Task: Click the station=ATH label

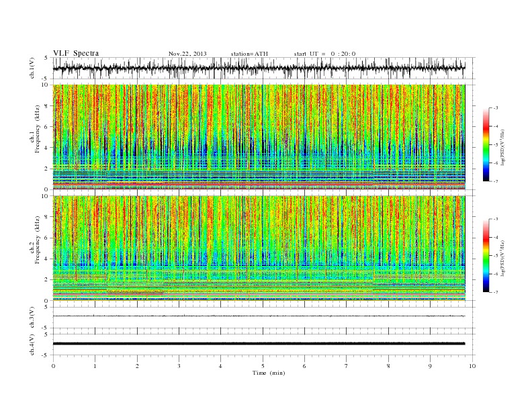Action: tap(249, 54)
